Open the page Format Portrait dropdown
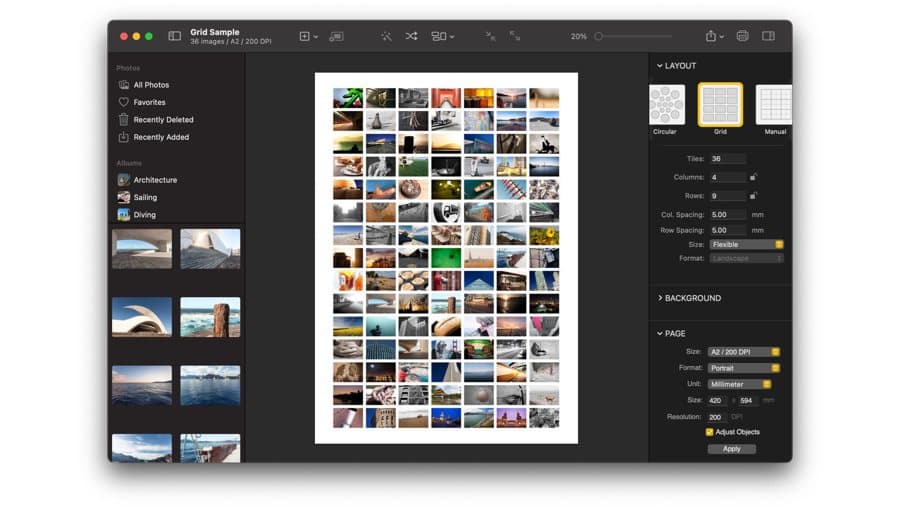Screen dimensions: 900x506 pyautogui.click(x=743, y=368)
